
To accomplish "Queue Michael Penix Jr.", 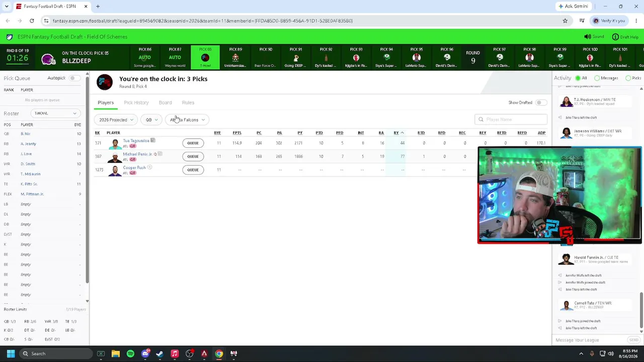I will [193, 156].
